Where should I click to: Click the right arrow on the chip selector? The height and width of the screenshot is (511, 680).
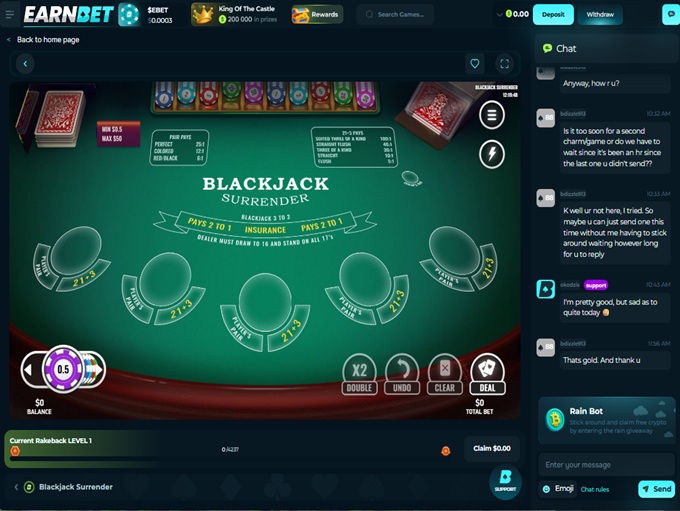(99, 370)
